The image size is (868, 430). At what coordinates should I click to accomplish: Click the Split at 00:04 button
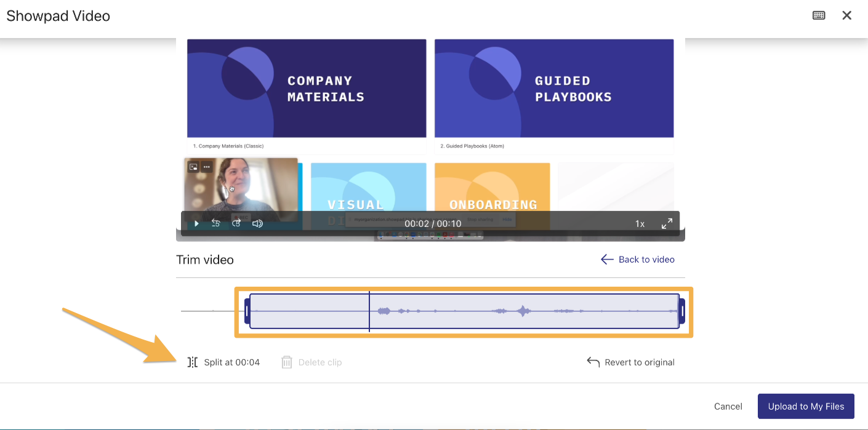(x=223, y=362)
